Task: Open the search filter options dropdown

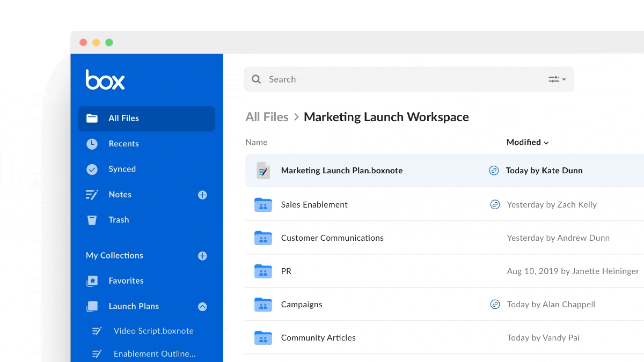Action: click(x=558, y=79)
